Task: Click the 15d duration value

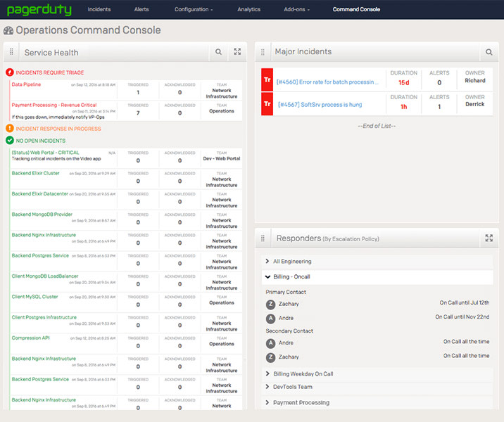Action: [404, 82]
